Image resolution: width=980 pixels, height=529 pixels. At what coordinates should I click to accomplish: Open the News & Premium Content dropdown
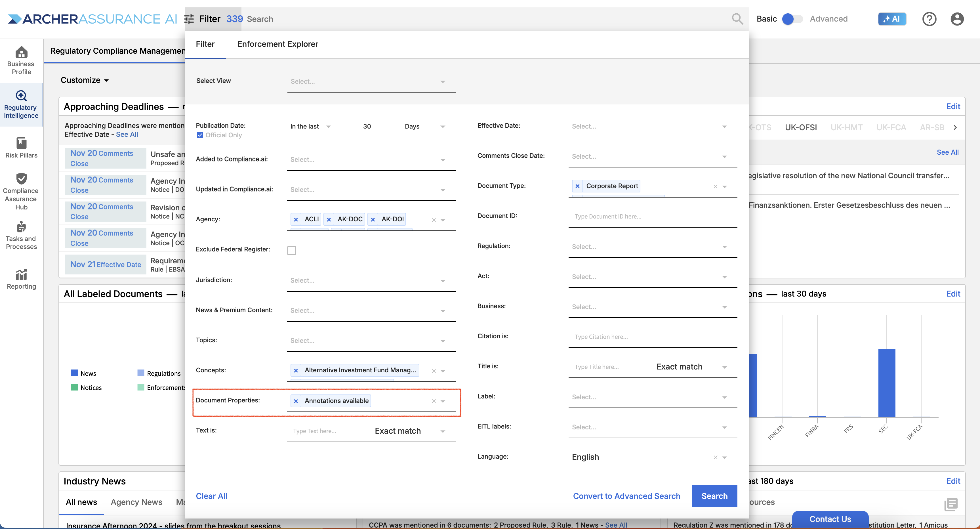click(x=371, y=310)
